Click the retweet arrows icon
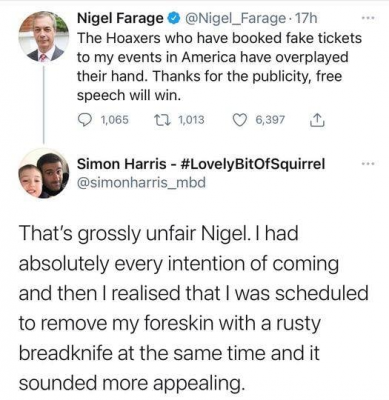389x400 pixels. [166, 119]
